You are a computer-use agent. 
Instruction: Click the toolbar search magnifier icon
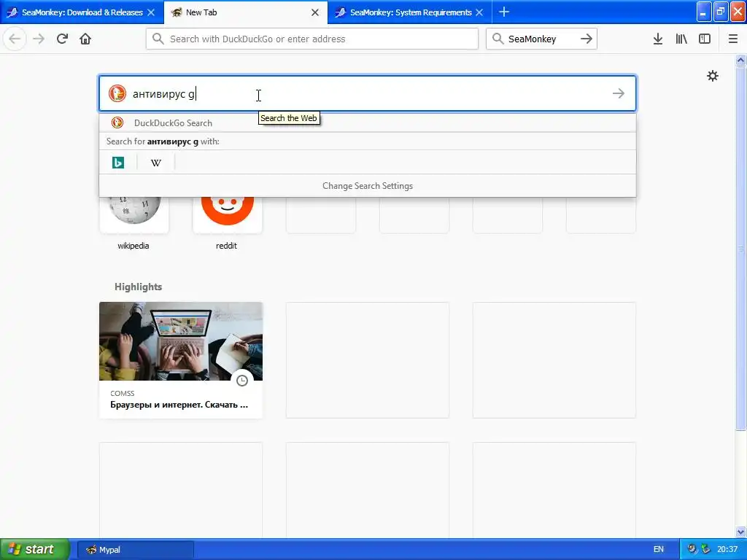point(498,39)
